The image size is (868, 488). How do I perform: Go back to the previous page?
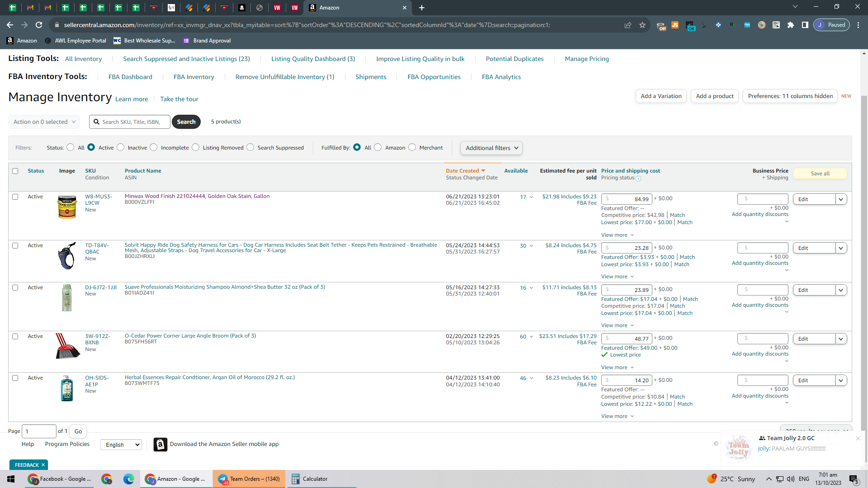coord(10,25)
